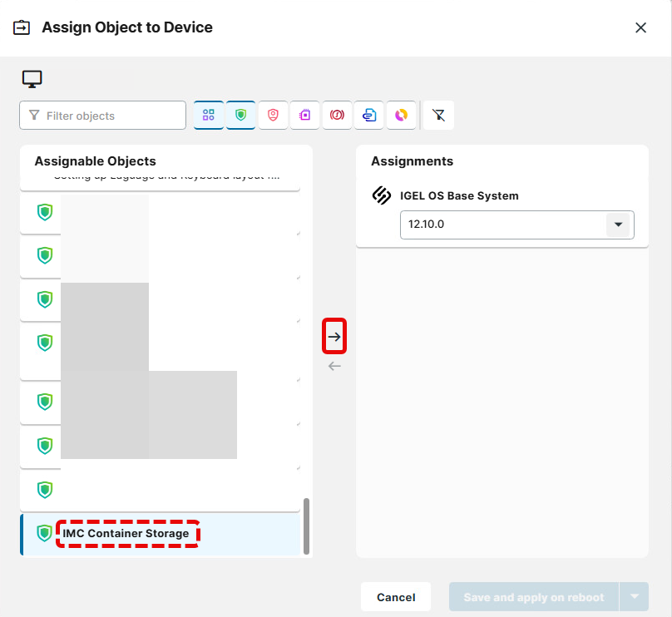This screenshot has width=672, height=617.
Task: Select IMC Container Storage profile
Action: (161, 534)
